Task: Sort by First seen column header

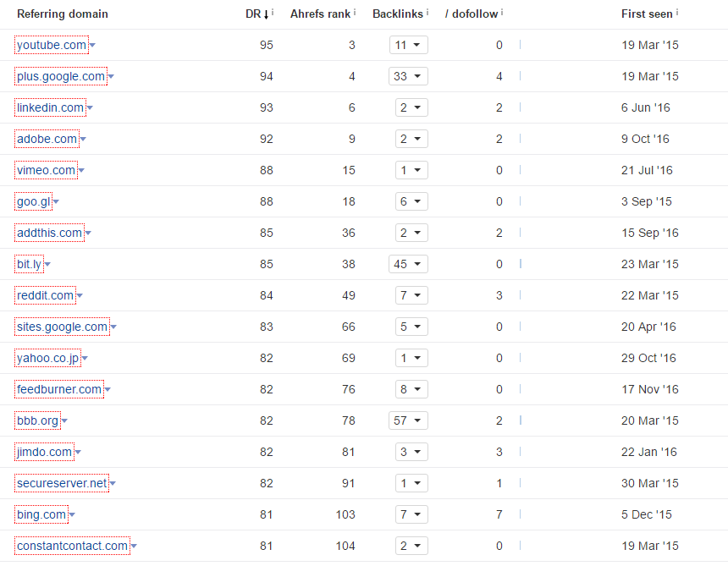Action: (647, 14)
